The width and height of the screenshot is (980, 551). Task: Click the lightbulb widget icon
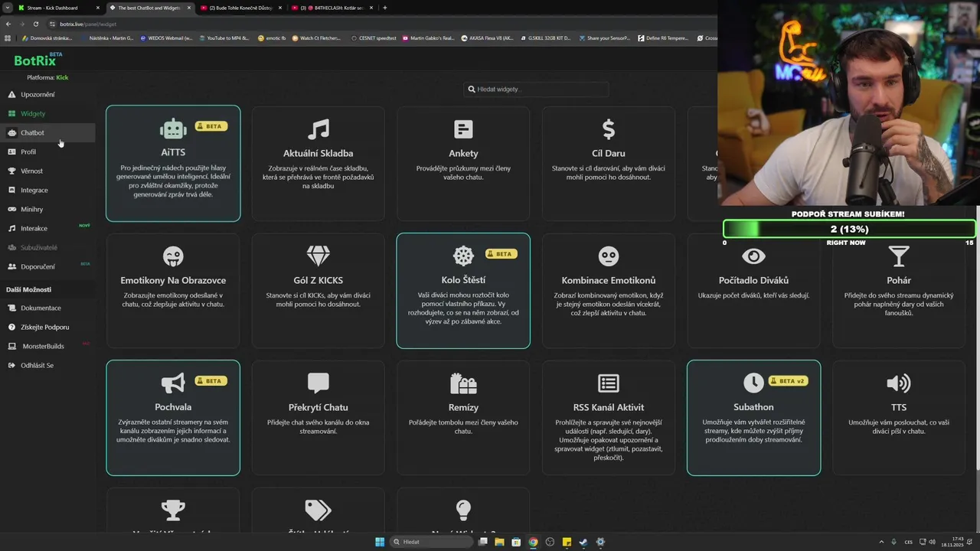[463, 510]
